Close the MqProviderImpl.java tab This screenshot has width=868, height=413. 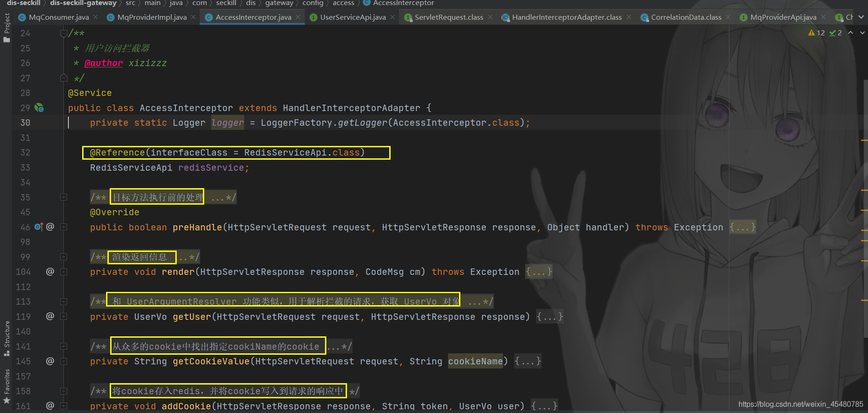193,17
